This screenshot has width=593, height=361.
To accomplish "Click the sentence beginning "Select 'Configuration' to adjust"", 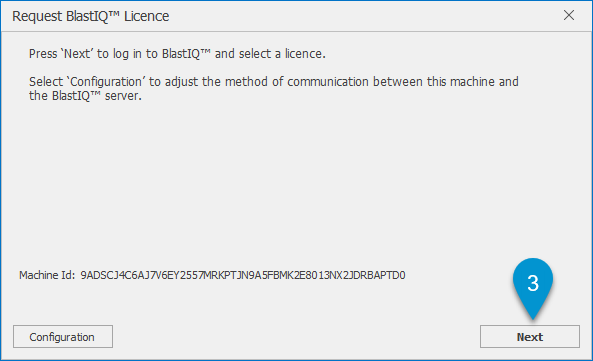I will click(274, 88).
